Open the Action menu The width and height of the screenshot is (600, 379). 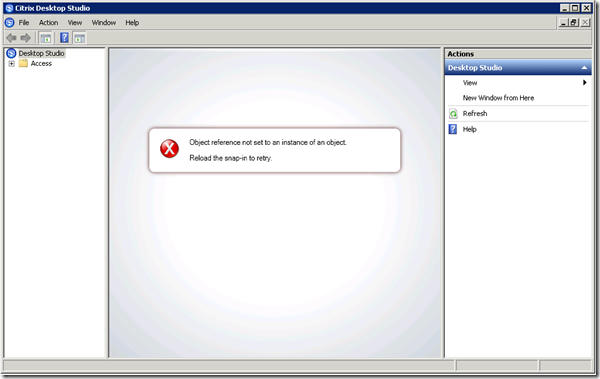48,23
